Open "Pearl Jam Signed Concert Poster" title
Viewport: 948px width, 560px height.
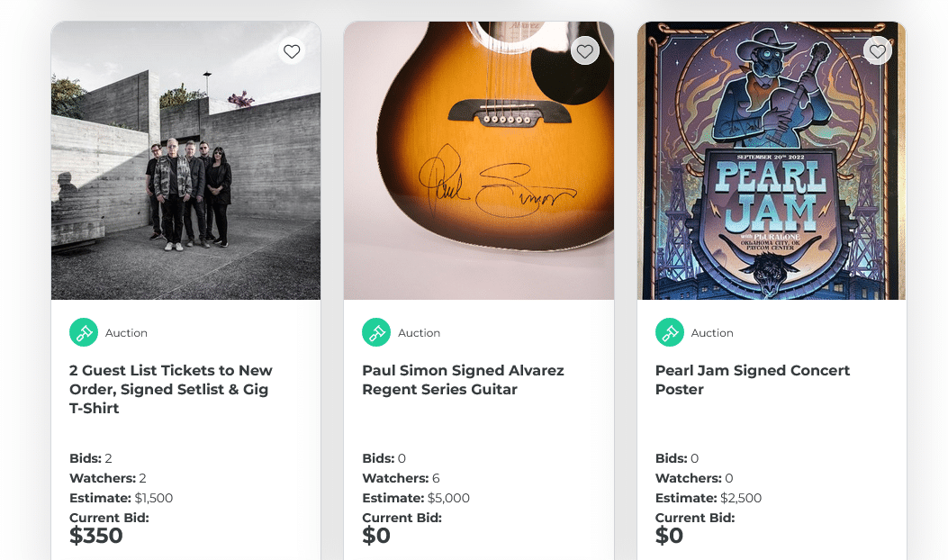click(x=752, y=380)
